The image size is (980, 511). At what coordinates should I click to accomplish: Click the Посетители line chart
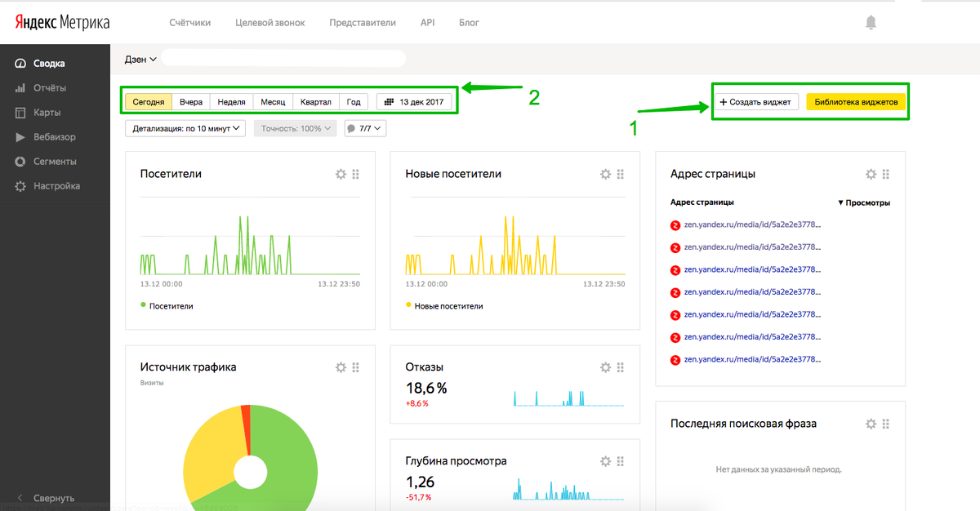tap(250, 245)
